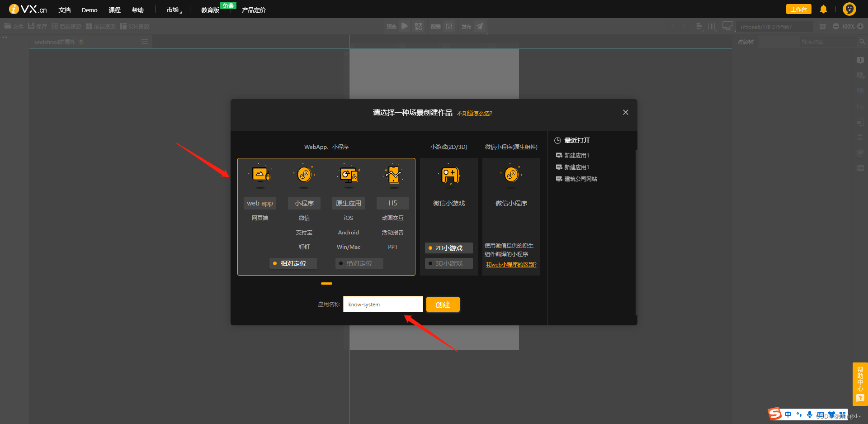This screenshot has height=424, width=868.
Task: Open the iPhone6/7/8 device size dropdown
Action: point(774,27)
